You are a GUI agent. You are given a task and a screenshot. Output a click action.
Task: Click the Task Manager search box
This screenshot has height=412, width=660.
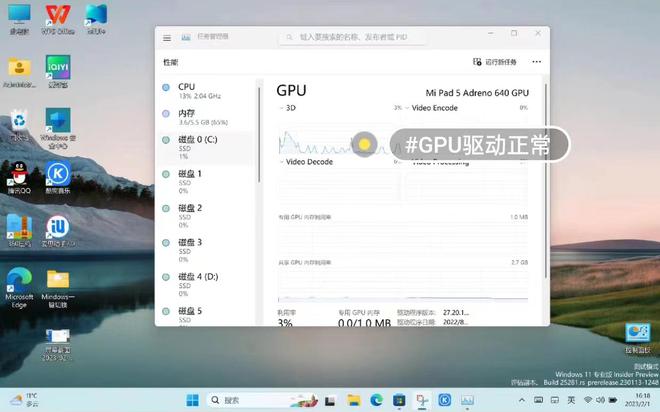point(353,37)
